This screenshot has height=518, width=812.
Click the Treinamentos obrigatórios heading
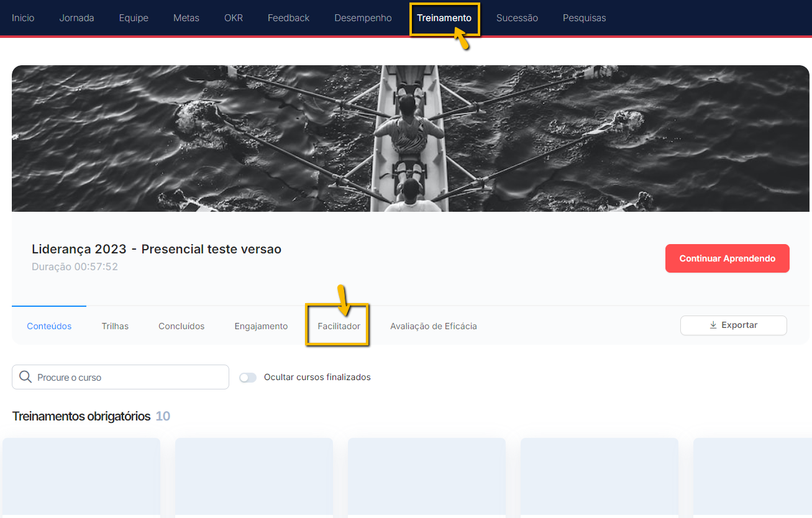tap(81, 416)
